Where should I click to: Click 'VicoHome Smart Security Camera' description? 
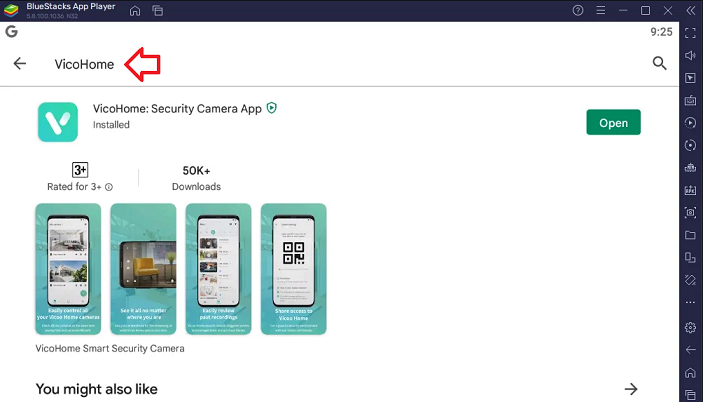[x=110, y=348]
